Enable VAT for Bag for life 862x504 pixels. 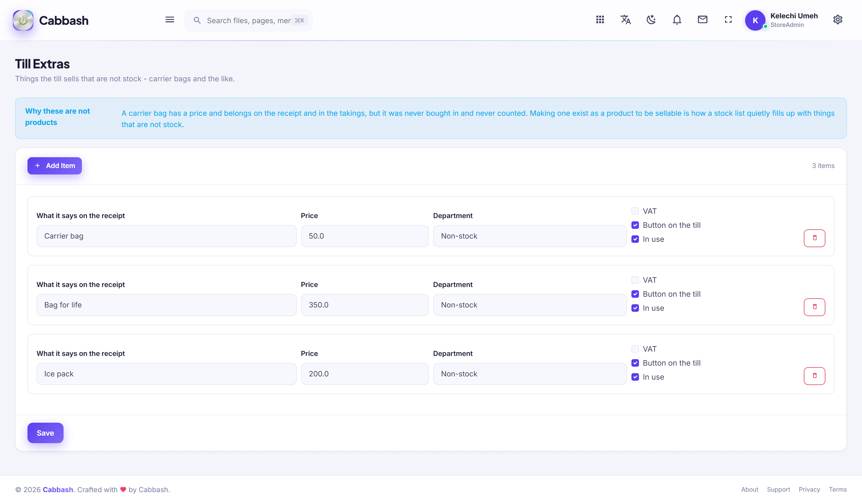tap(635, 280)
